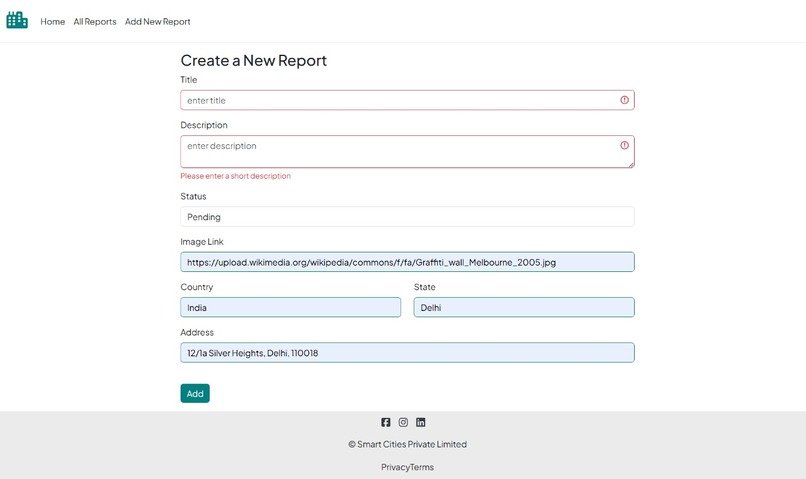Click the State field containing Delhi

pyautogui.click(x=524, y=307)
